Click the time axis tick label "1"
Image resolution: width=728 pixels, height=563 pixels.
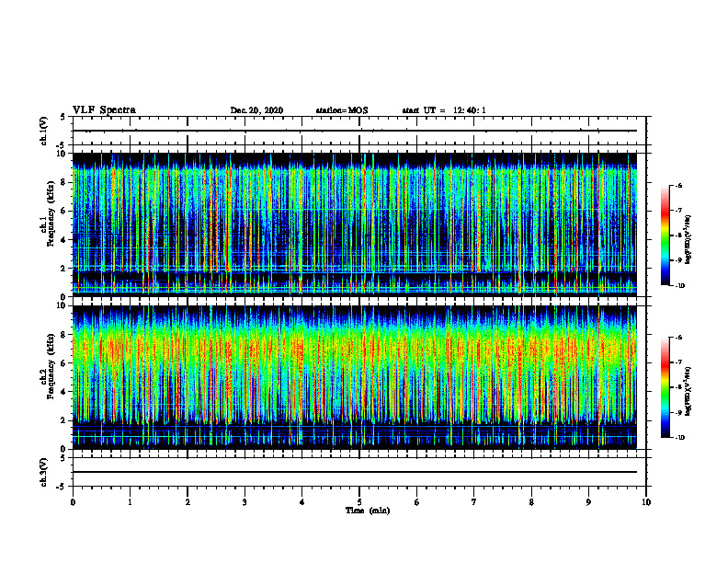point(130,502)
